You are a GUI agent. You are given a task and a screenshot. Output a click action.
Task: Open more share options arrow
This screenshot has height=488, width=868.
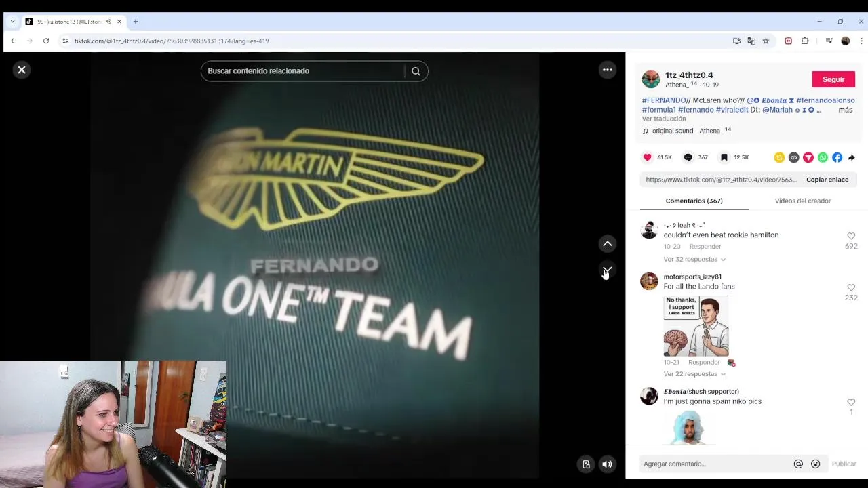click(852, 157)
